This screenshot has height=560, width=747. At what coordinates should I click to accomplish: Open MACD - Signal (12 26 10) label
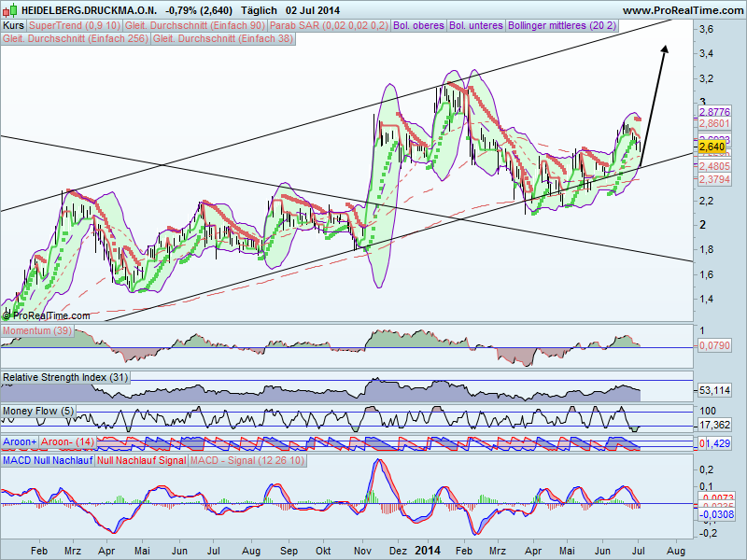point(247,460)
